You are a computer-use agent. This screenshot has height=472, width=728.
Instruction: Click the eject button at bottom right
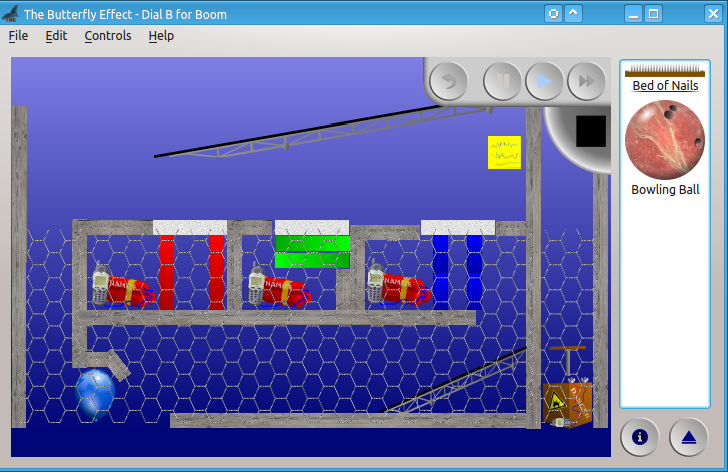[x=688, y=436]
